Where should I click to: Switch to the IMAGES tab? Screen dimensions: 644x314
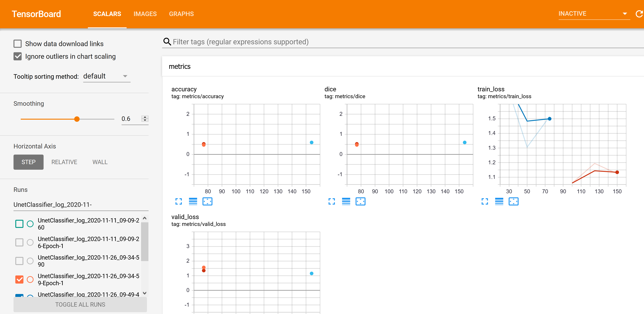pos(145,14)
